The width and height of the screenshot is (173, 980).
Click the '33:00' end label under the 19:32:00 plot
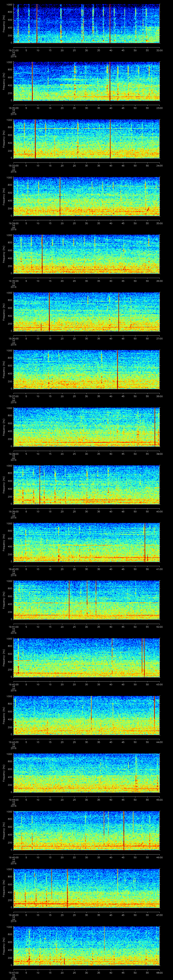(x=159, y=108)
